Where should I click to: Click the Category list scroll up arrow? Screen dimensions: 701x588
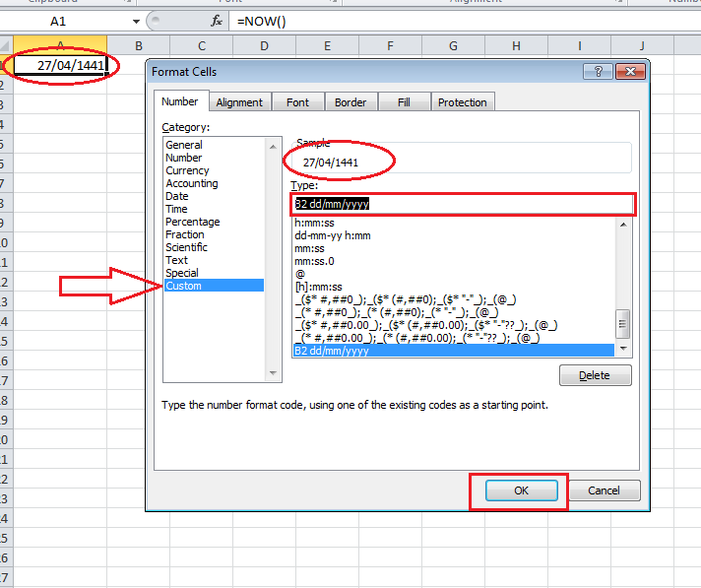[273, 146]
